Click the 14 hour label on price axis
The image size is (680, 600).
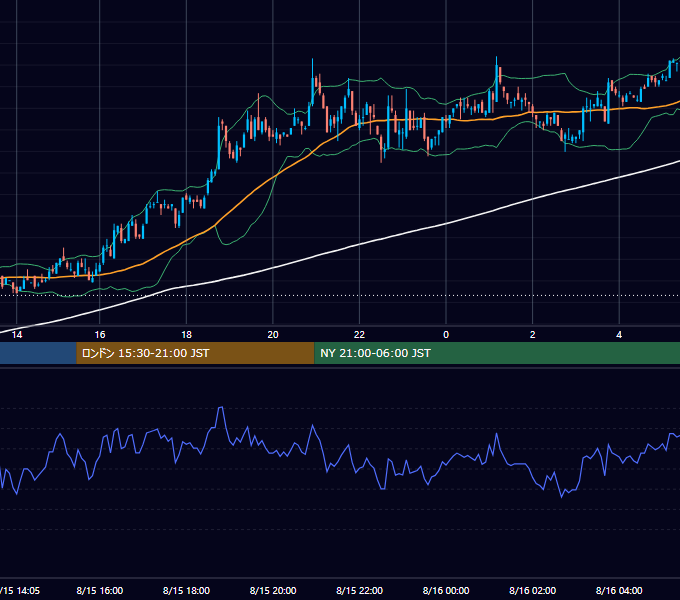pos(16,335)
